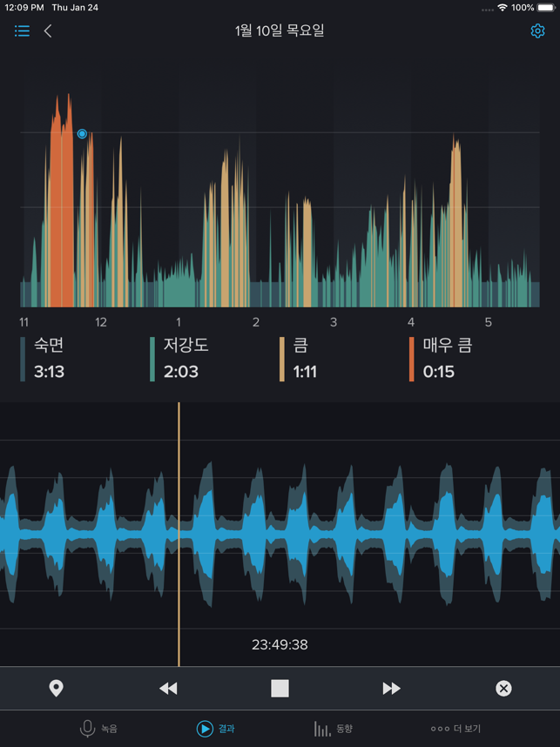Stop playback with the square button
Viewport: 560px width, 747px height.
coord(280,689)
